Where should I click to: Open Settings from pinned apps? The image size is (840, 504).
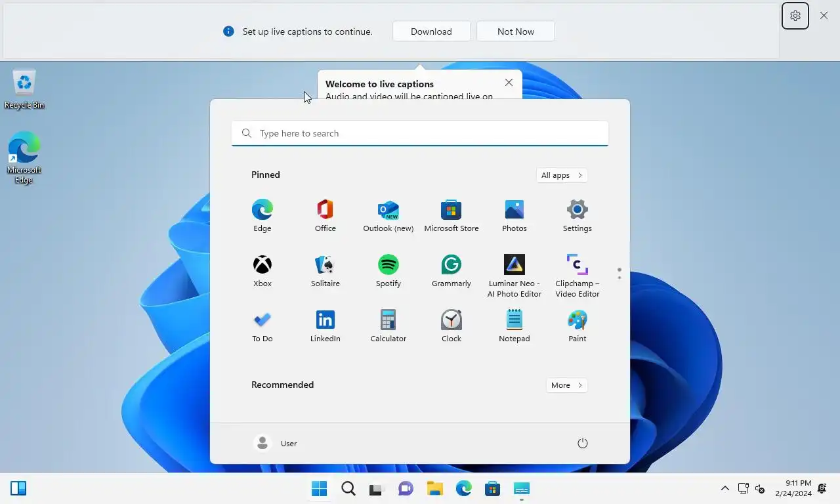577,216
